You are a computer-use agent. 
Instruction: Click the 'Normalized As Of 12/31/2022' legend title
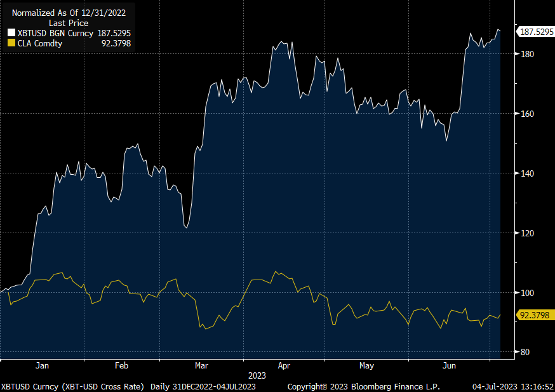tap(68, 13)
